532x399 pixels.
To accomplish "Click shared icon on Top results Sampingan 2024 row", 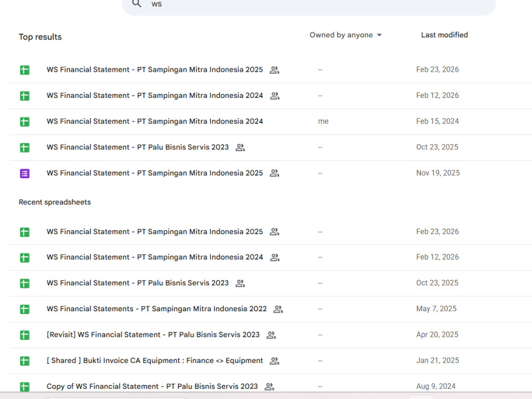I will (x=275, y=96).
